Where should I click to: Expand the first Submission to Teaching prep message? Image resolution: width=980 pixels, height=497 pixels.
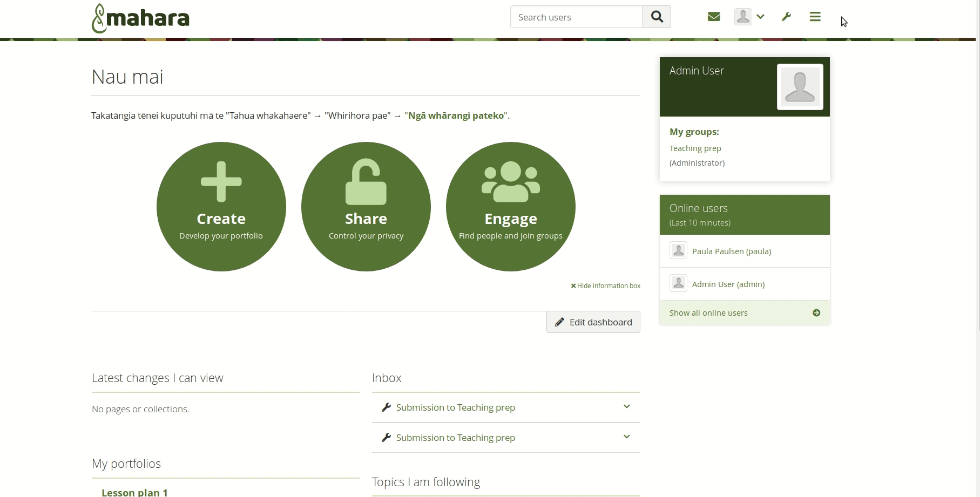(x=626, y=407)
